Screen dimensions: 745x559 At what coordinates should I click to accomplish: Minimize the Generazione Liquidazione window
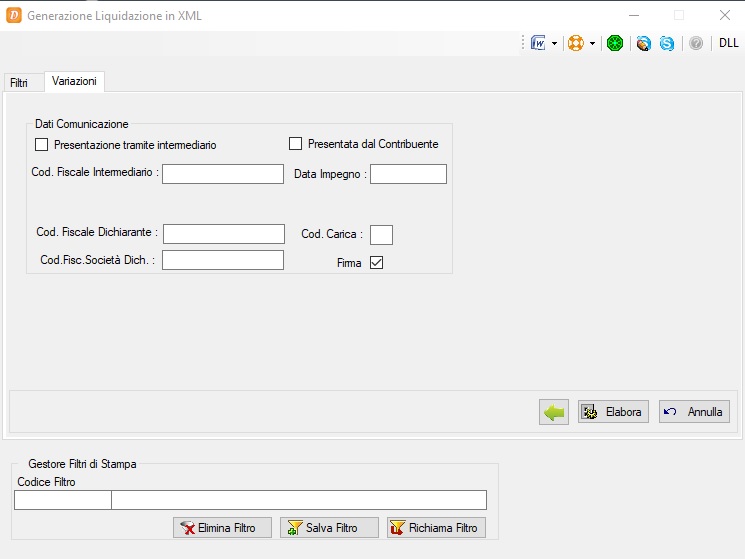click(x=634, y=15)
